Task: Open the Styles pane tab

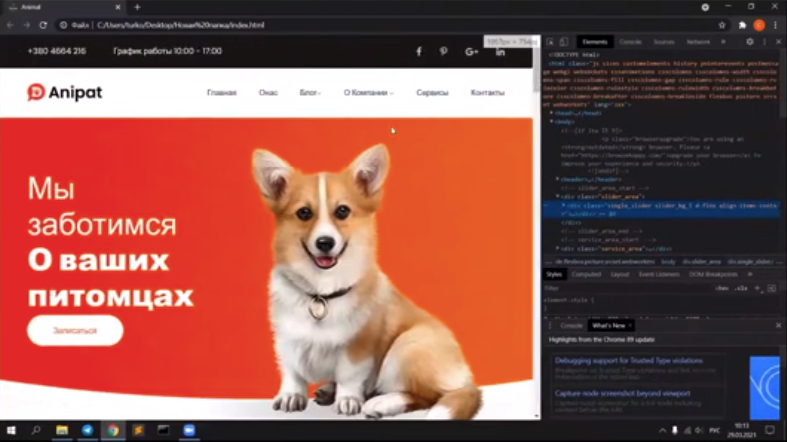Action: point(554,274)
